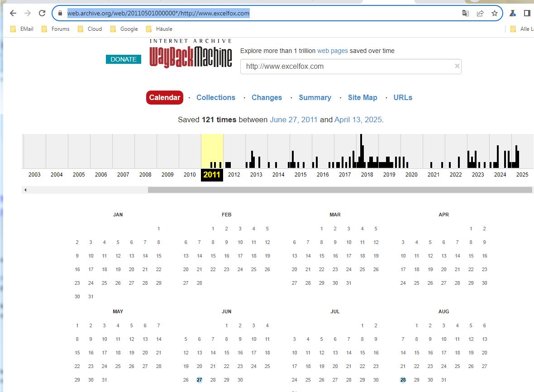534x392 pixels.
Task: Click January 31 in the calendar
Action: [91, 296]
